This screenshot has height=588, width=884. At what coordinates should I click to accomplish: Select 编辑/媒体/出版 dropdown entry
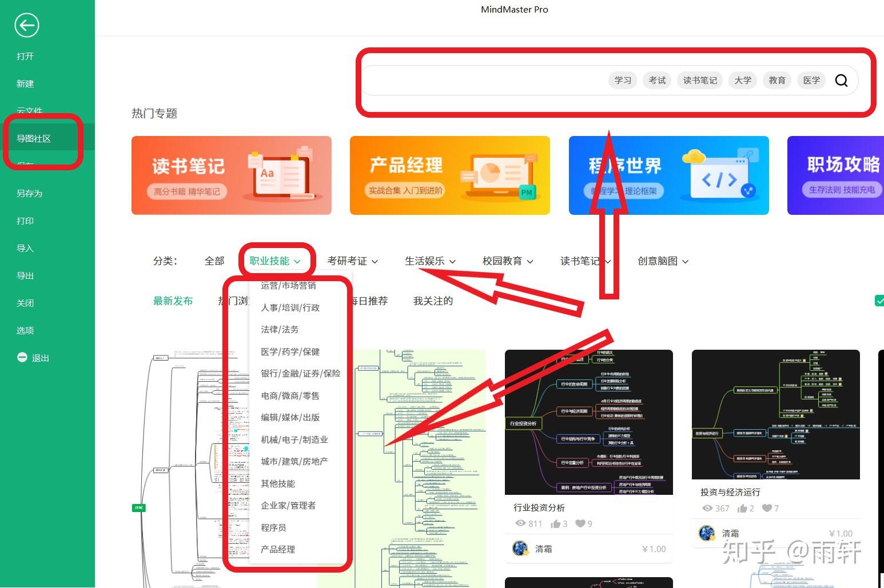coord(290,417)
